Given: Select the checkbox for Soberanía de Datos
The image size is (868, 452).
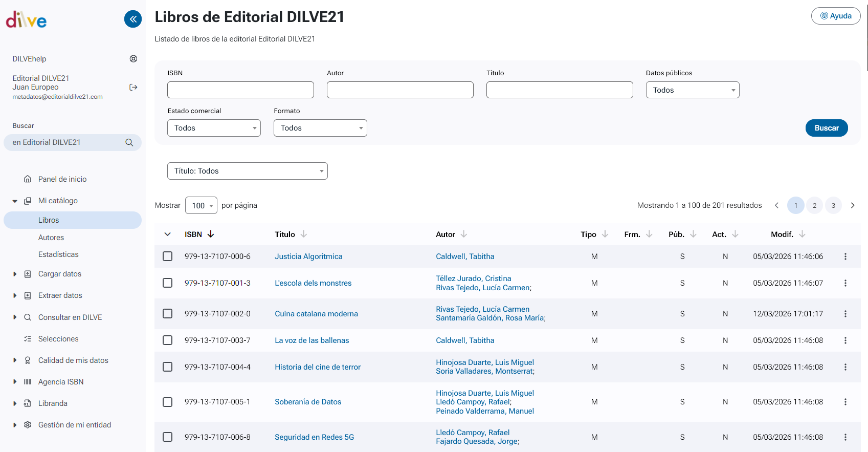Looking at the screenshot, I should (x=167, y=402).
